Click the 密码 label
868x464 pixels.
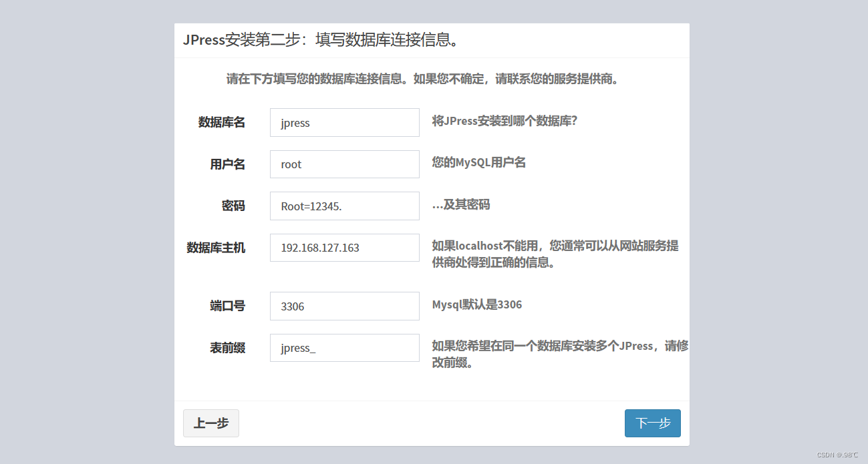234,206
